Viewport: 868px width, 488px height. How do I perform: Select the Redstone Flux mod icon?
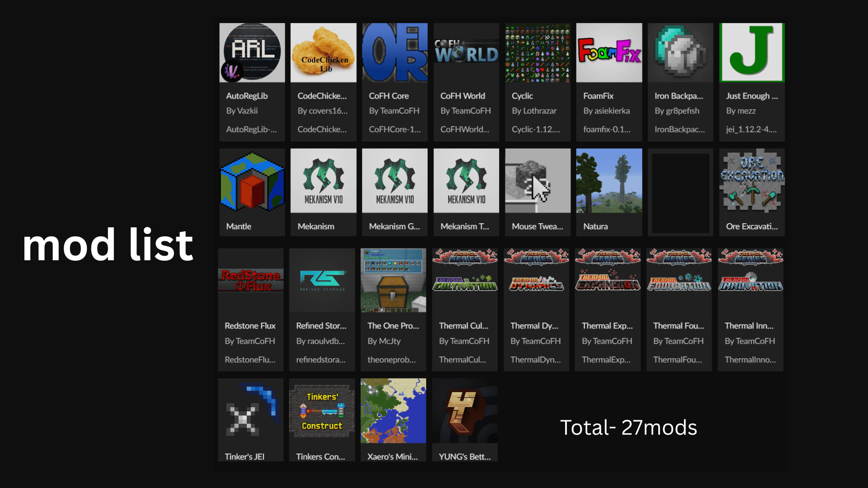click(x=250, y=280)
